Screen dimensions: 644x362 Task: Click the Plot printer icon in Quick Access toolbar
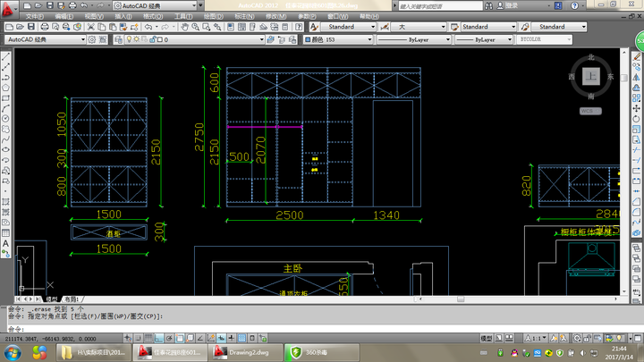point(72,5)
